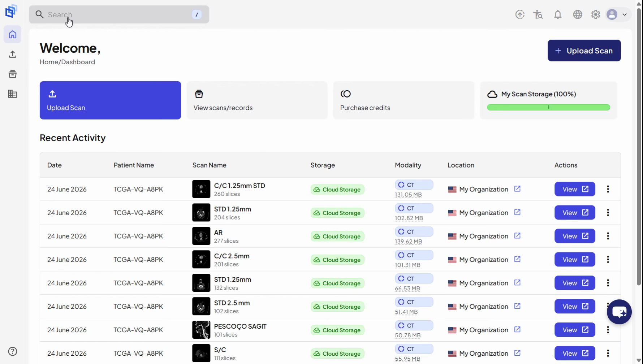
Task: Open location link icon for AR row
Action: point(517,236)
